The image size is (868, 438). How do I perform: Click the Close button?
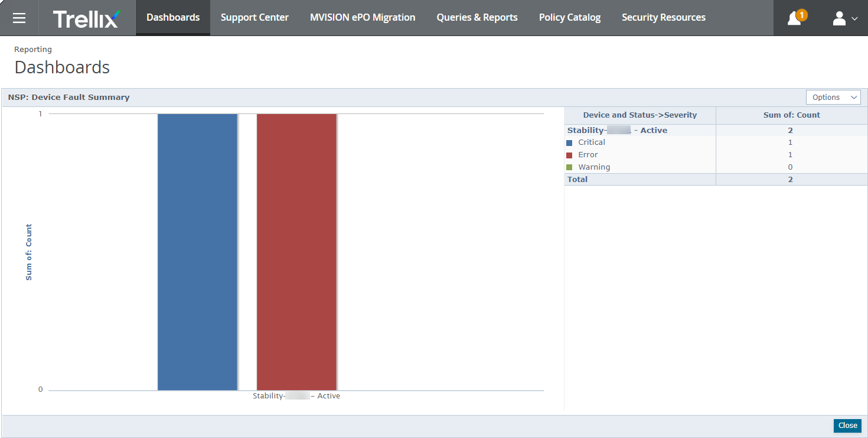(x=847, y=426)
